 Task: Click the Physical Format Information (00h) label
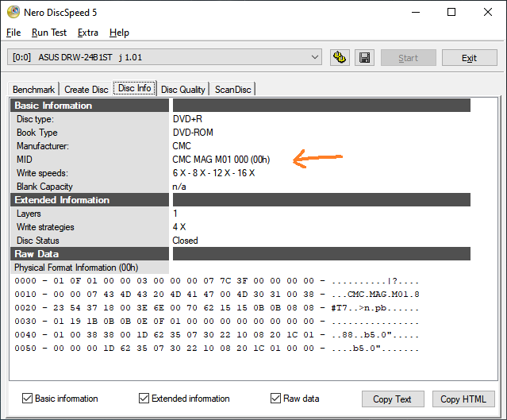(76, 268)
